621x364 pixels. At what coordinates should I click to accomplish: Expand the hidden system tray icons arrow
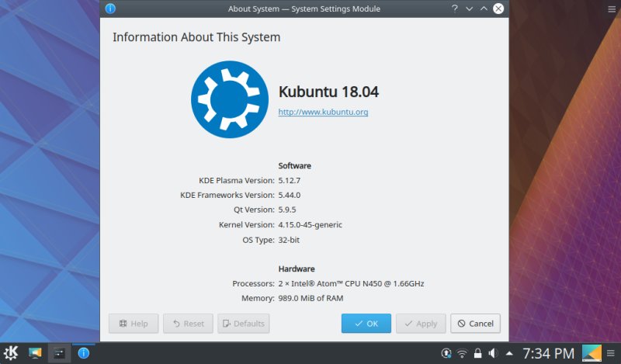509,353
